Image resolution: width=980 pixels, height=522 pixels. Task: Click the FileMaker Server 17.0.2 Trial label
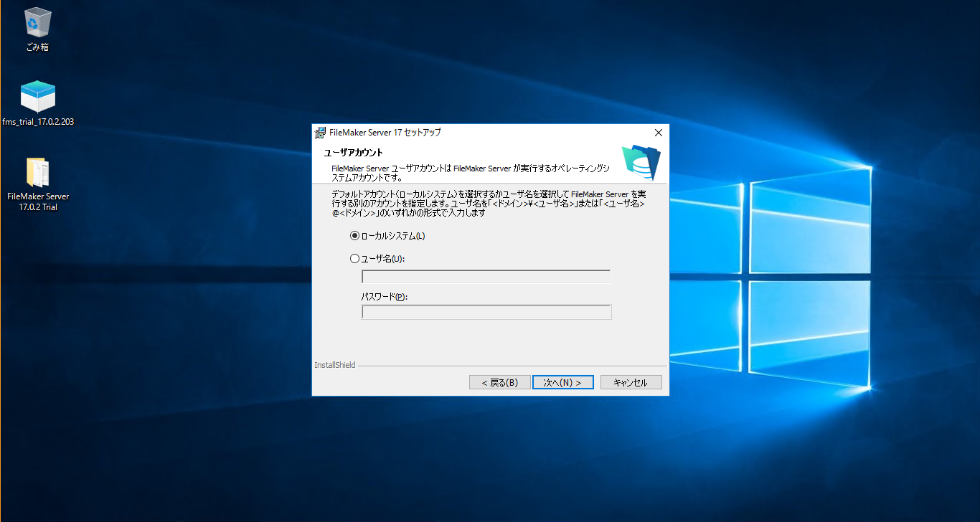[x=38, y=200]
